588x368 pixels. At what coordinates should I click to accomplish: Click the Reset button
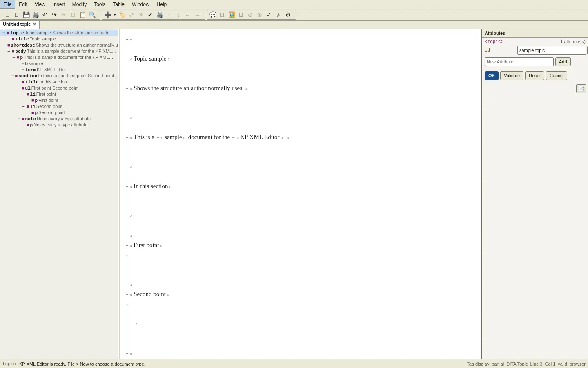[x=535, y=76]
